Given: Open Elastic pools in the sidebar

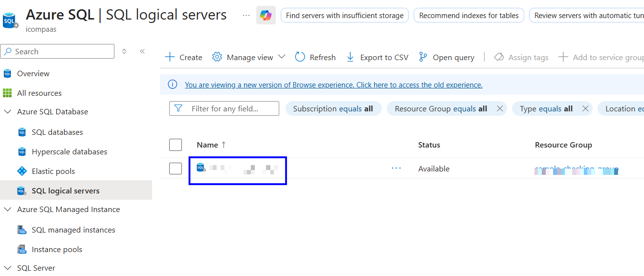Looking at the screenshot, I should [53, 171].
